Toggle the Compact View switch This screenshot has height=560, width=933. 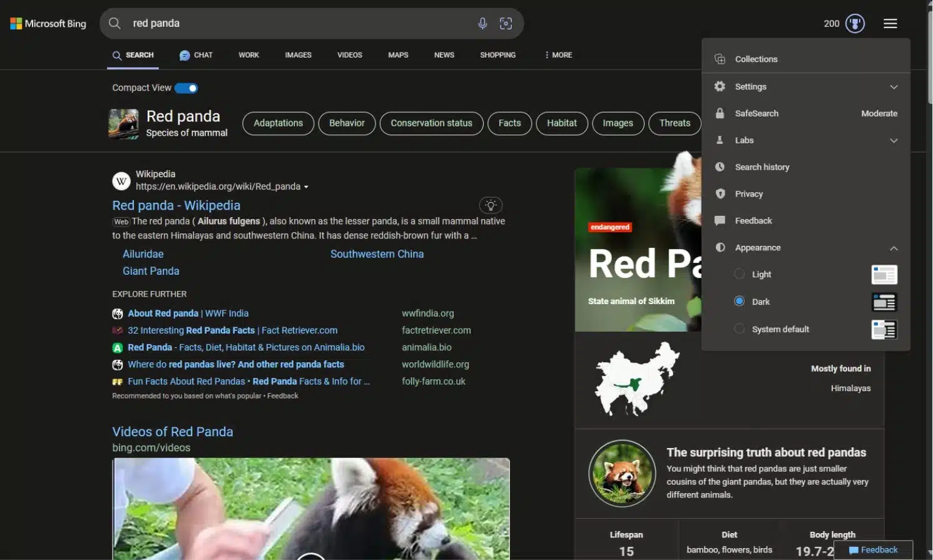click(186, 88)
